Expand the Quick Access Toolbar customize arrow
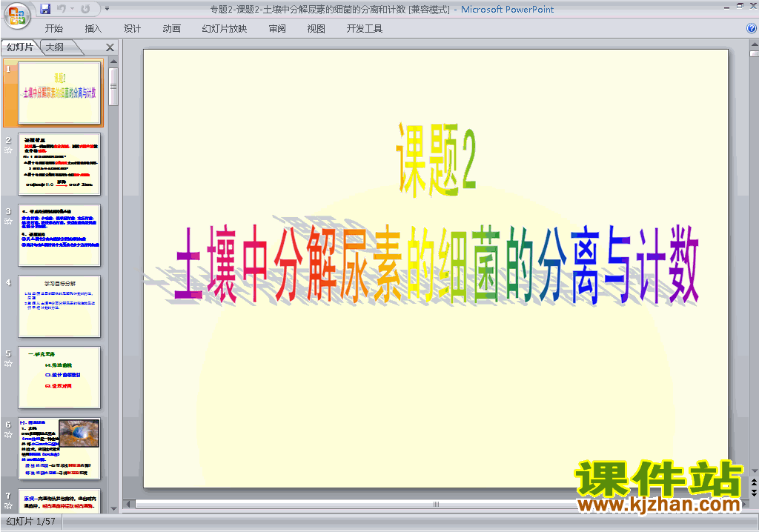 click(x=107, y=9)
